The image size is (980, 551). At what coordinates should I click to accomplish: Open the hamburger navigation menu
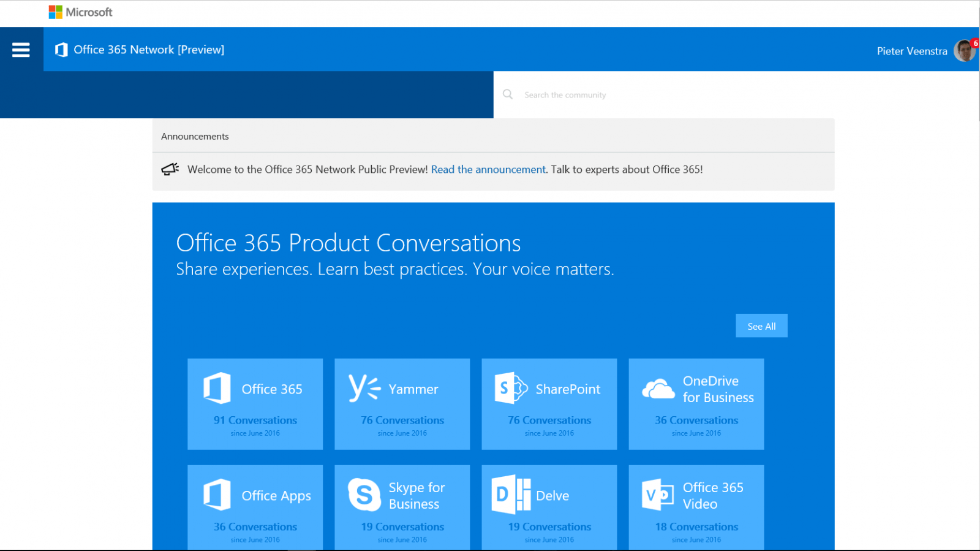21,50
